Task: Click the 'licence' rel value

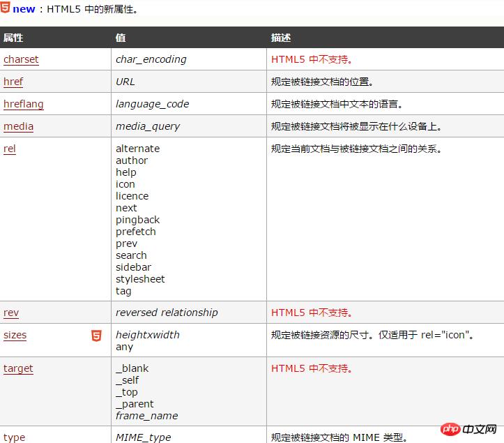Action: click(x=132, y=196)
